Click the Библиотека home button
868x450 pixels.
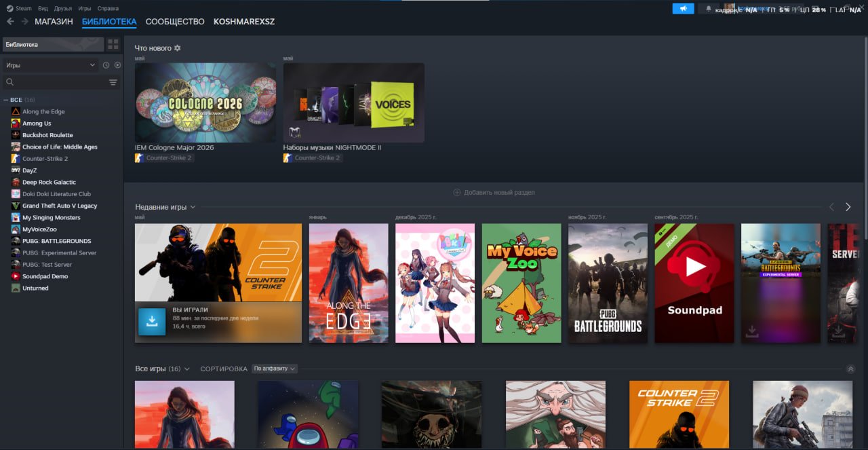[x=54, y=44]
